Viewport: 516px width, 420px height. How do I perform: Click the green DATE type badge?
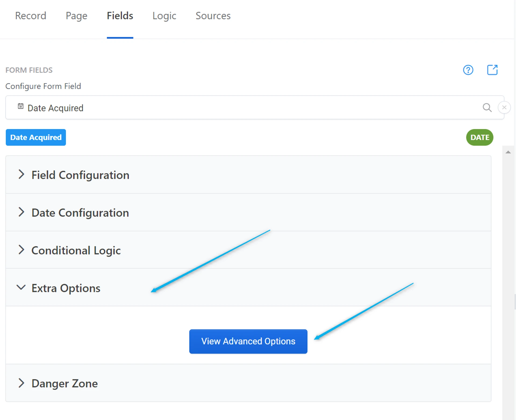click(479, 137)
